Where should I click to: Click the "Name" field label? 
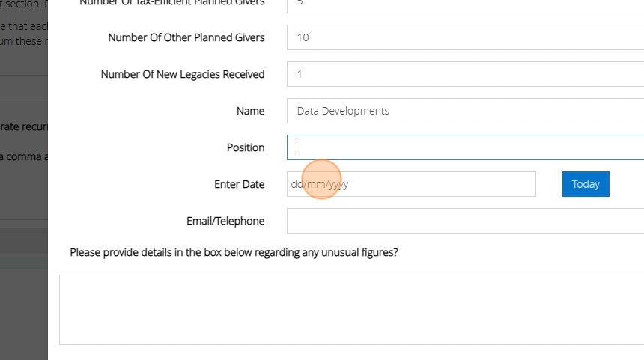[x=250, y=111]
